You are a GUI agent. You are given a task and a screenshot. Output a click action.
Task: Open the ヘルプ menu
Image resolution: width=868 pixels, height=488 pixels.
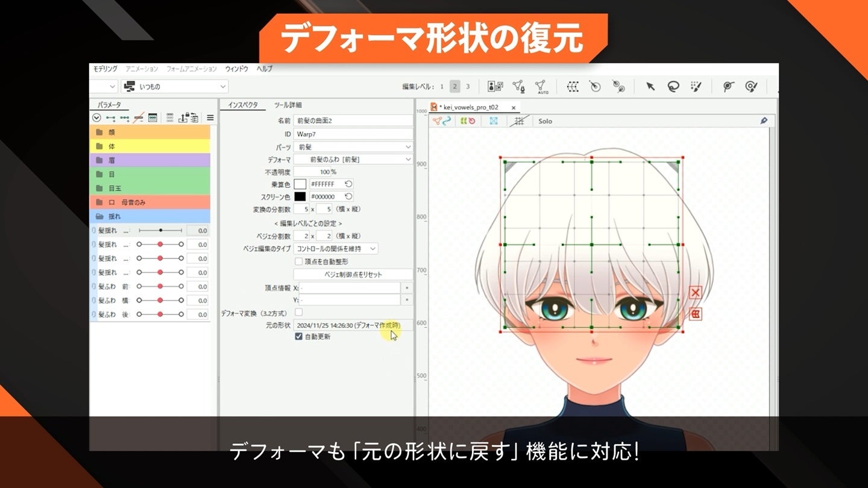click(264, 69)
